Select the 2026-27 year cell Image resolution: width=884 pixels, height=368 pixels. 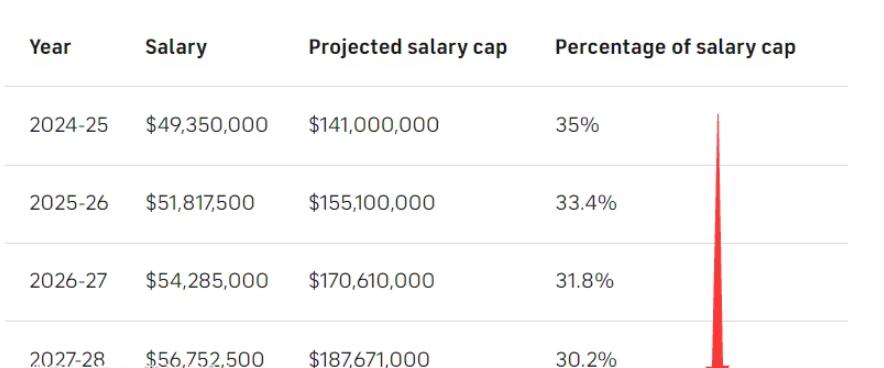[68, 281]
